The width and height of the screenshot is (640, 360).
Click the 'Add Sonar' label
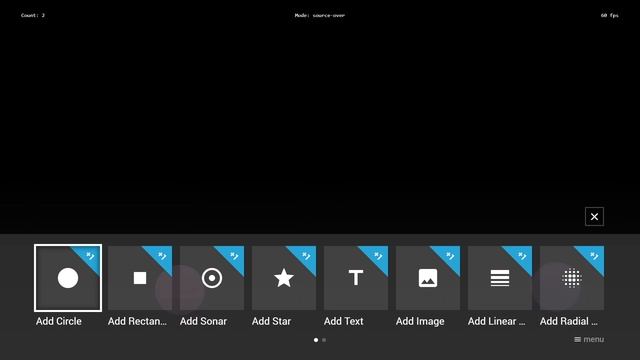(203, 321)
